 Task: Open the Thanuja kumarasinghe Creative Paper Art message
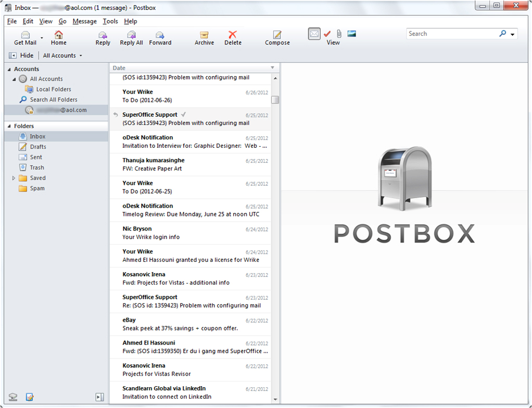coord(191,164)
